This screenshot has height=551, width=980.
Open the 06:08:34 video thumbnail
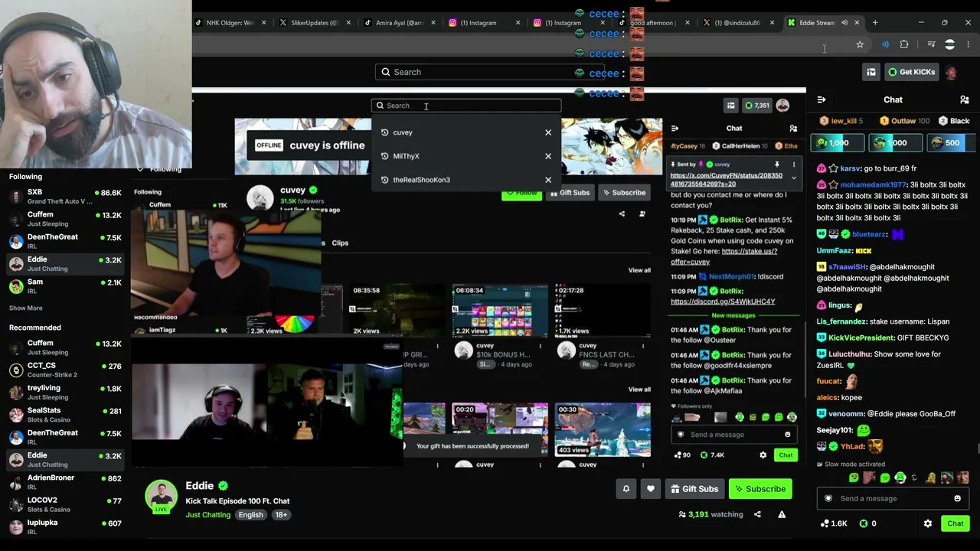coord(500,311)
